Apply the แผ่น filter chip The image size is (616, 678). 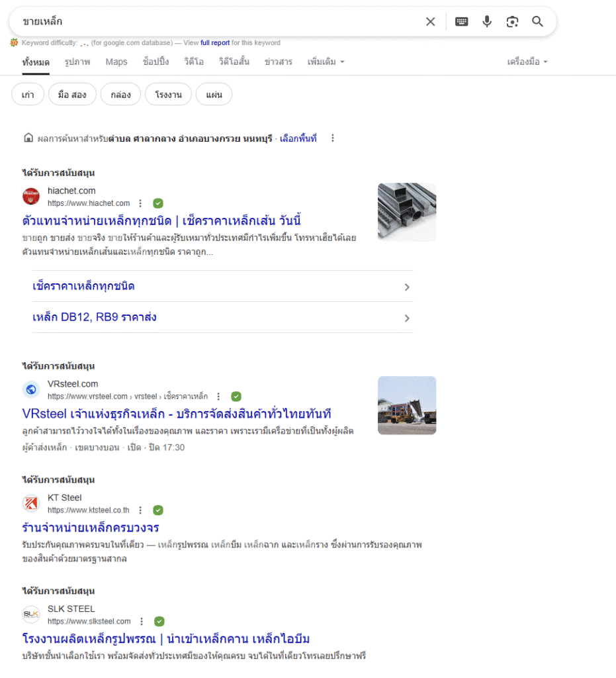point(214,94)
